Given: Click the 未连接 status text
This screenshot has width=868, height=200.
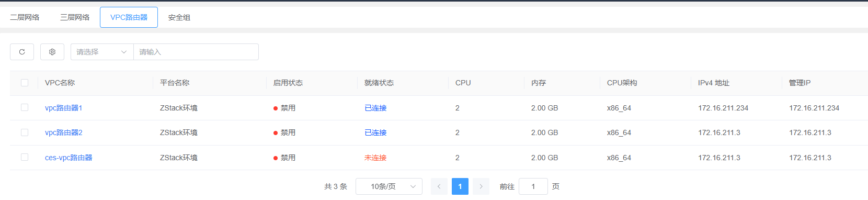Looking at the screenshot, I should [x=375, y=158].
